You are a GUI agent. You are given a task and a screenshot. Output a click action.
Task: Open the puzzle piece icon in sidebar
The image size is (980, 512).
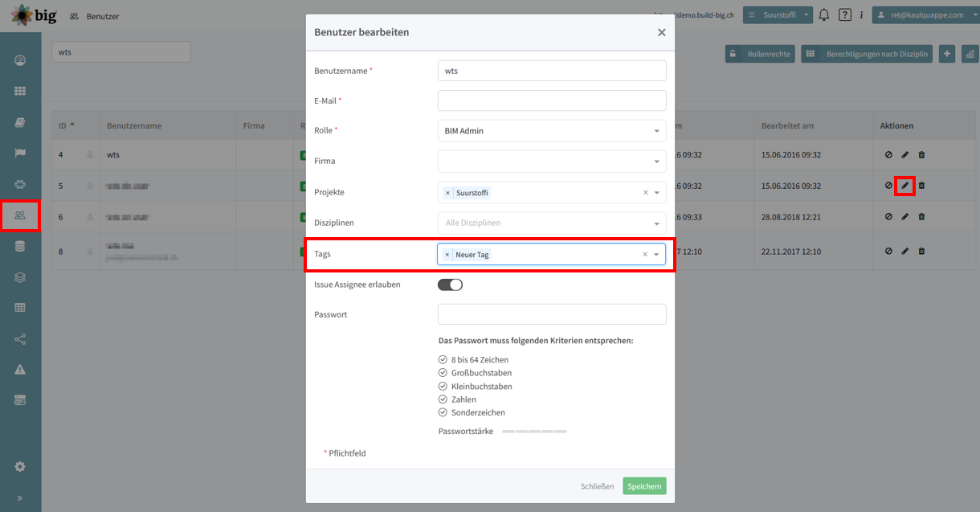[x=20, y=184]
